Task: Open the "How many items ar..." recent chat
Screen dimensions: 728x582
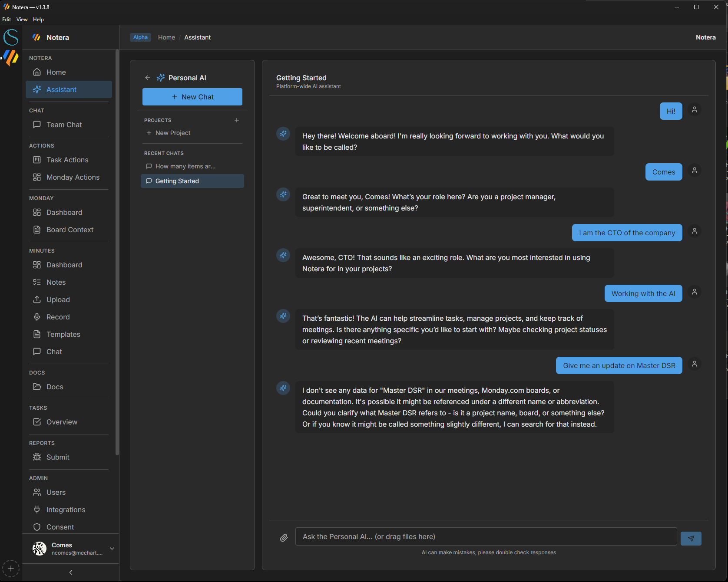Action: click(185, 166)
